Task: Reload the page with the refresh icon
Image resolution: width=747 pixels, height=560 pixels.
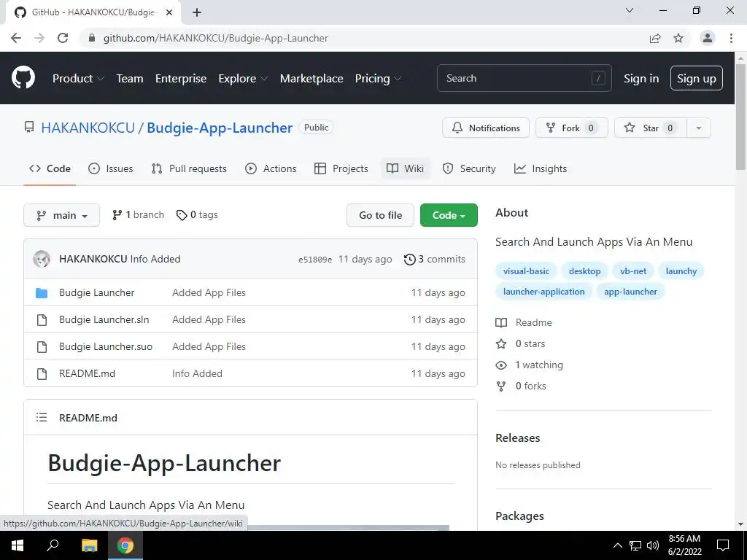Action: (63, 38)
